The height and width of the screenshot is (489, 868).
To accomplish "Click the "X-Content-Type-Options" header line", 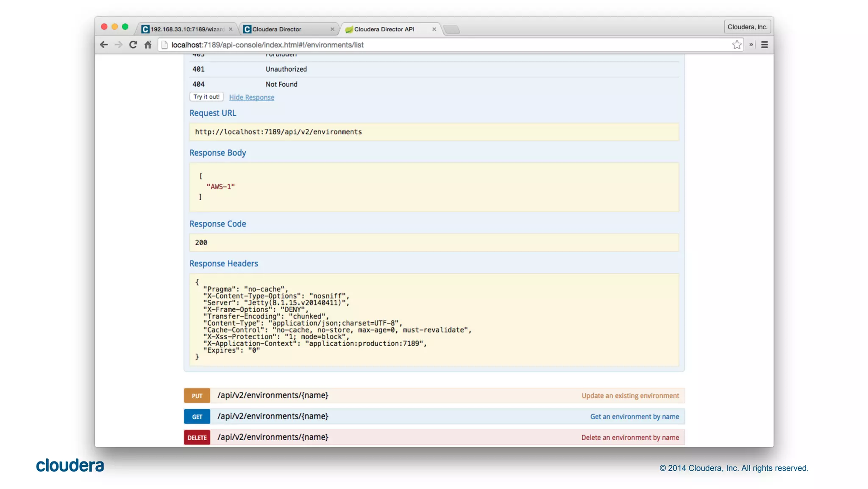I will tap(276, 296).
